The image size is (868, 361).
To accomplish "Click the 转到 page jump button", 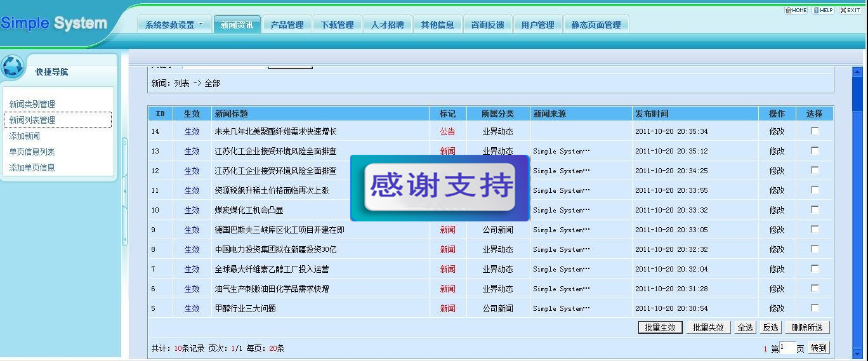I will tap(819, 348).
